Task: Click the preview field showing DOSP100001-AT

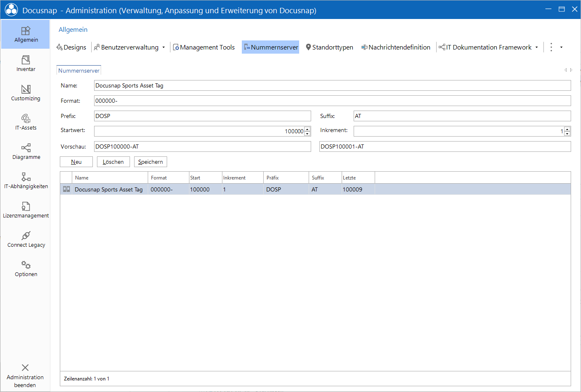Action: click(x=445, y=146)
